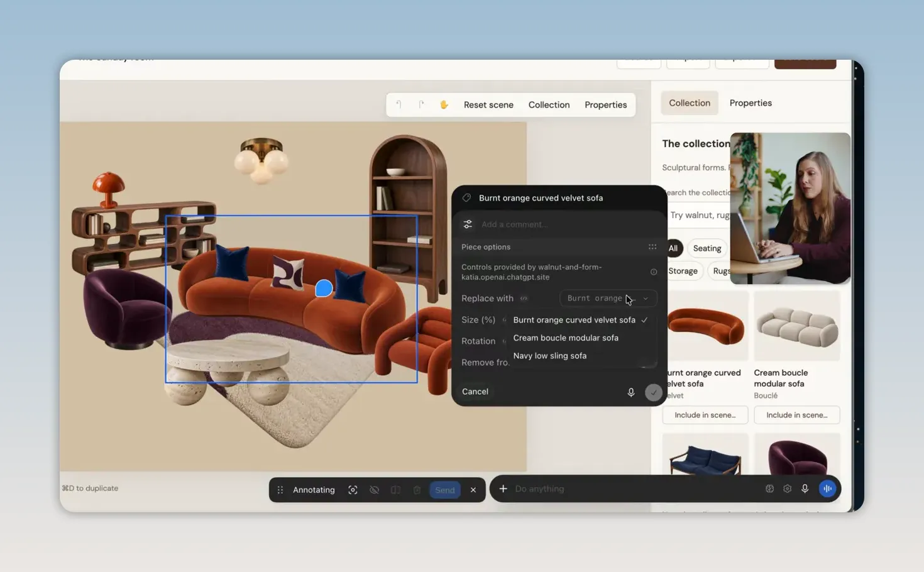Switch to the Collection tab in side panel
The width and height of the screenshot is (924, 572).
(690, 103)
